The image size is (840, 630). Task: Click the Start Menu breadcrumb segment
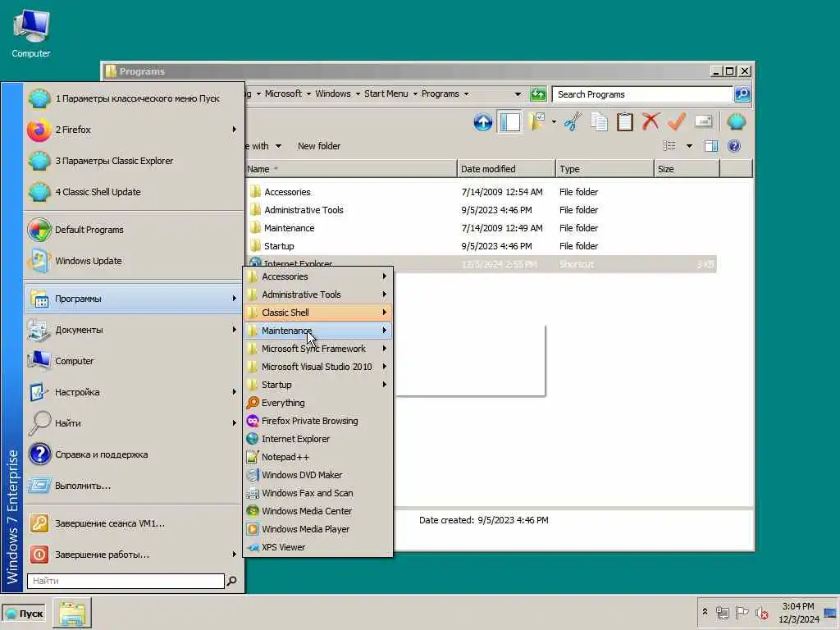(386, 94)
